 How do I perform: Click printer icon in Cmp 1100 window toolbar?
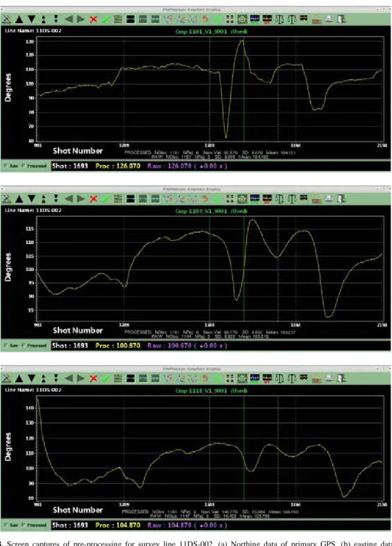[x=329, y=199]
